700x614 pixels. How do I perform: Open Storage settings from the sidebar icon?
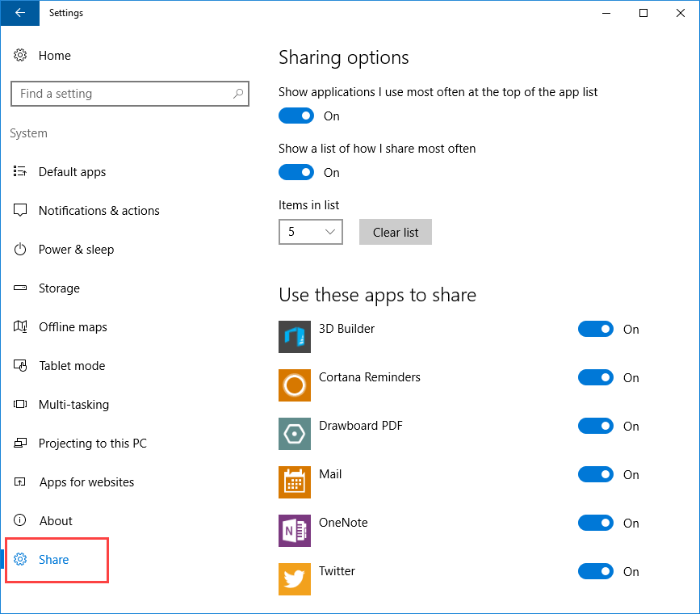click(x=20, y=288)
